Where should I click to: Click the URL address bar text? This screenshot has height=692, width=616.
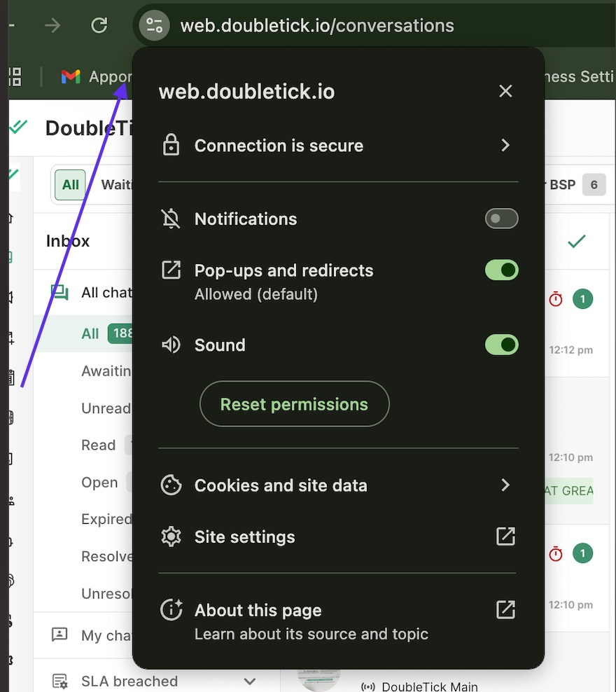point(317,26)
